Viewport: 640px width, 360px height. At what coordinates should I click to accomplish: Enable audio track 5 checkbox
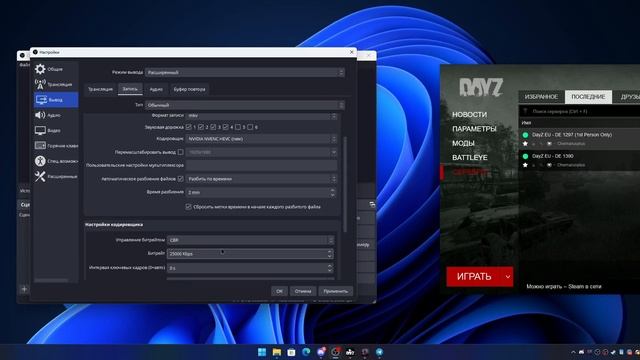(x=238, y=127)
